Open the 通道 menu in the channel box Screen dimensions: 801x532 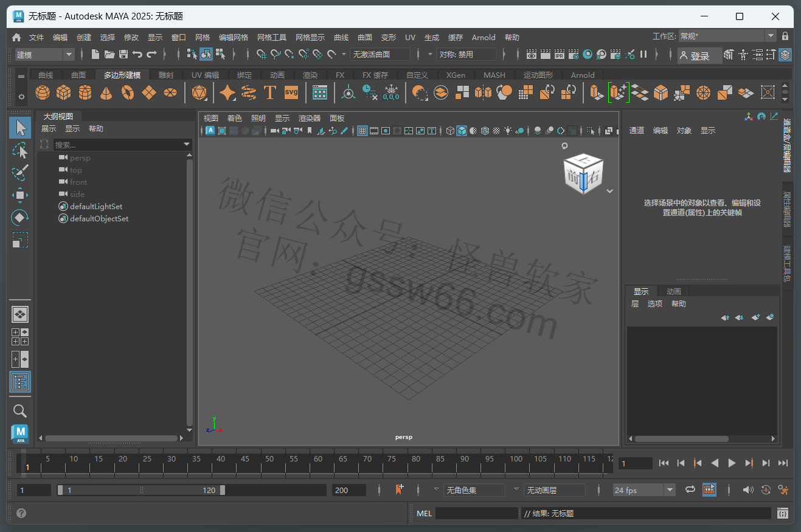pyautogui.click(x=637, y=130)
